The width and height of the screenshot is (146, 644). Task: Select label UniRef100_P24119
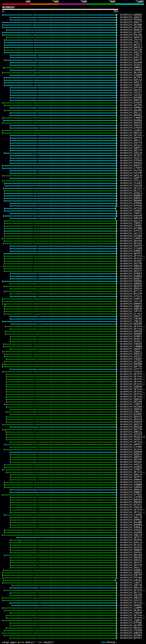coord(131,371)
